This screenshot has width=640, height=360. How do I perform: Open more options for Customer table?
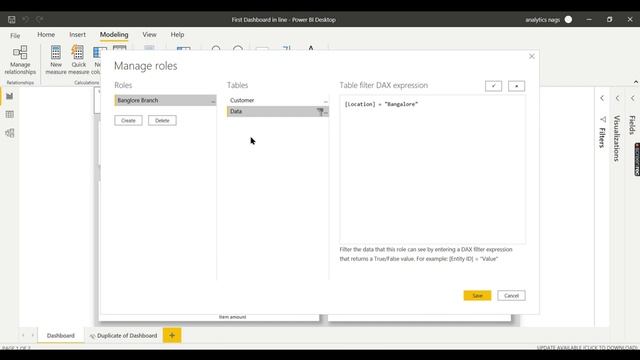[325, 101]
